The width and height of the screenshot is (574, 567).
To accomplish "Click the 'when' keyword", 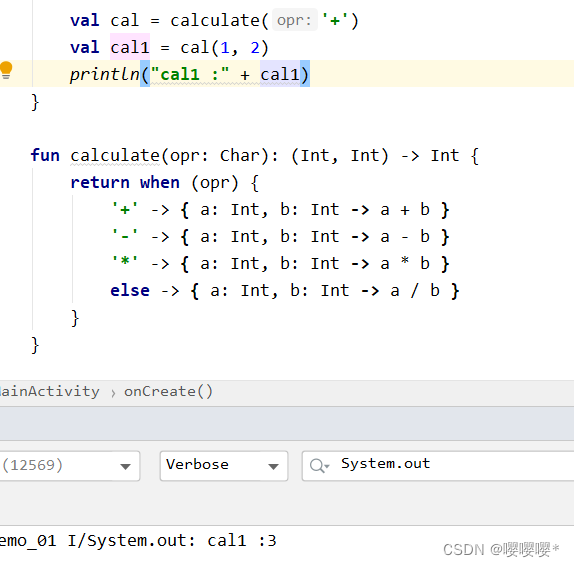I will click(160, 183).
